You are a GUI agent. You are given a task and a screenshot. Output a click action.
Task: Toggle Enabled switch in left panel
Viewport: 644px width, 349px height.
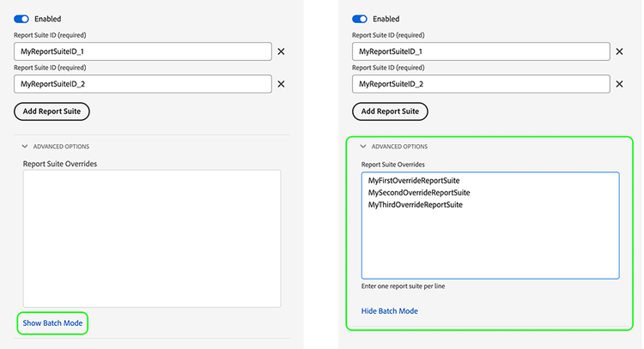coord(21,19)
